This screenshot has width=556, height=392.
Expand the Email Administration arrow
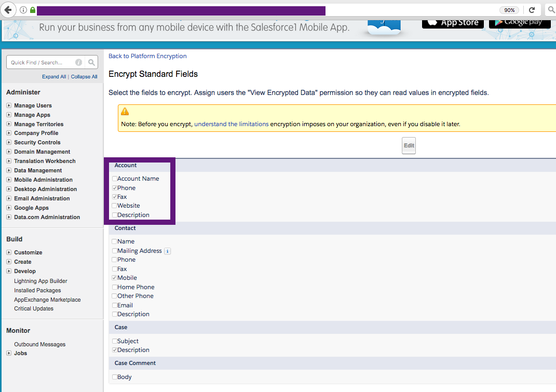coord(9,198)
